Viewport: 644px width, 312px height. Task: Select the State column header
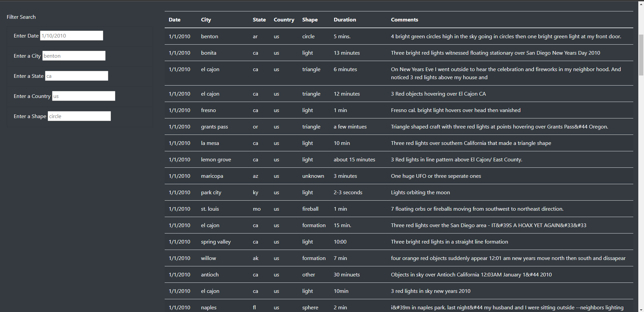coord(259,19)
